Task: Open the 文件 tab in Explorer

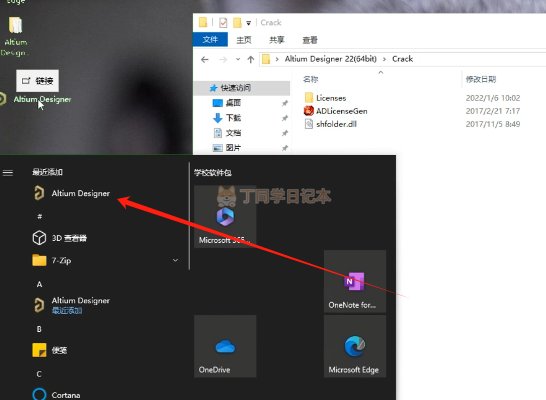Action: pyautogui.click(x=210, y=39)
